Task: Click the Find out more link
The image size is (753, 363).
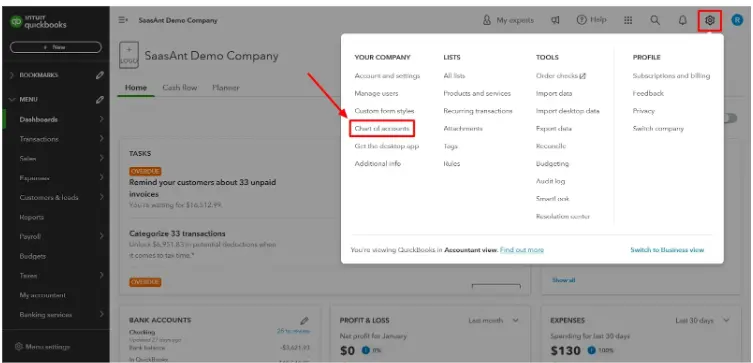Action: (x=522, y=250)
